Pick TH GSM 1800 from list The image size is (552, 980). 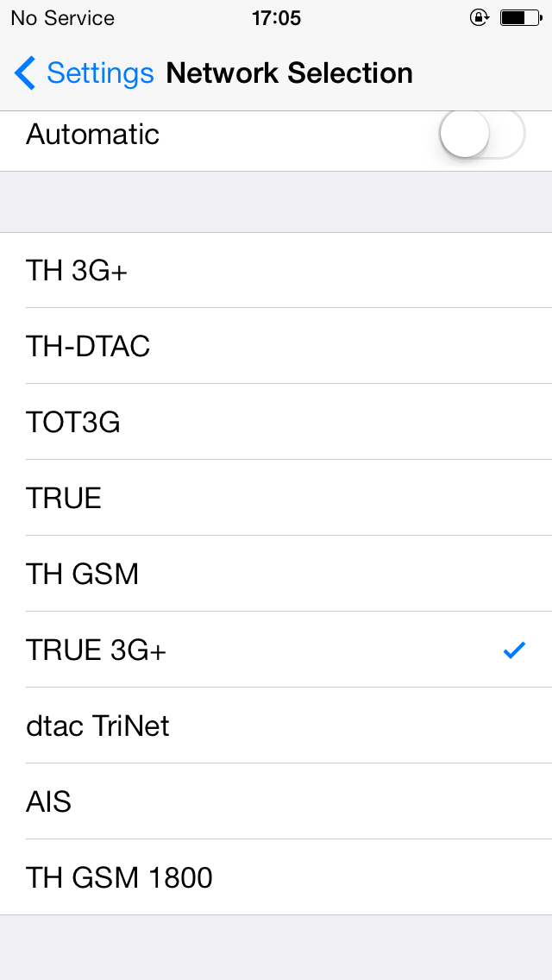click(x=276, y=876)
